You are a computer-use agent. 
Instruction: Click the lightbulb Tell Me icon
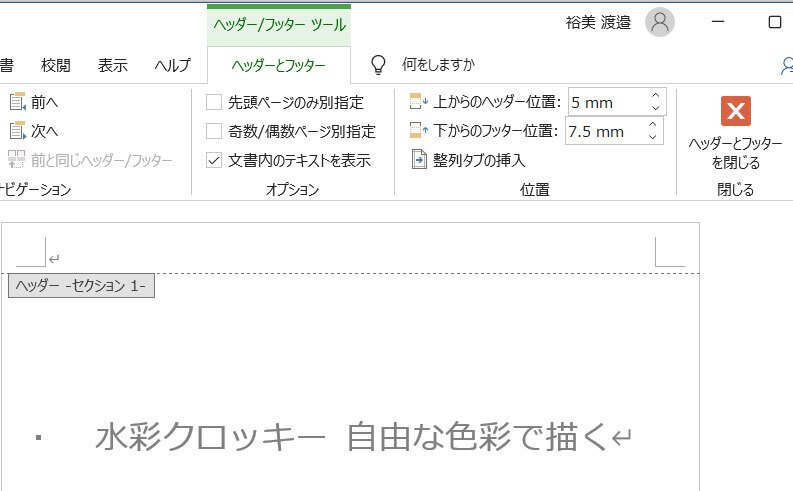click(x=378, y=65)
